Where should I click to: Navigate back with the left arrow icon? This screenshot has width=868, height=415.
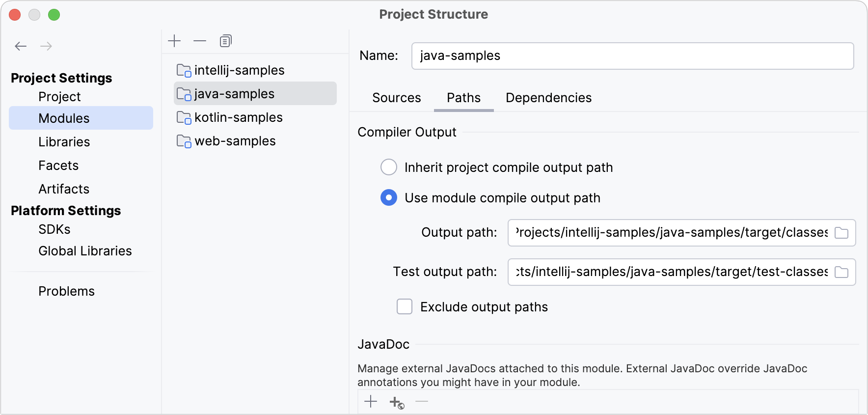[x=21, y=46]
